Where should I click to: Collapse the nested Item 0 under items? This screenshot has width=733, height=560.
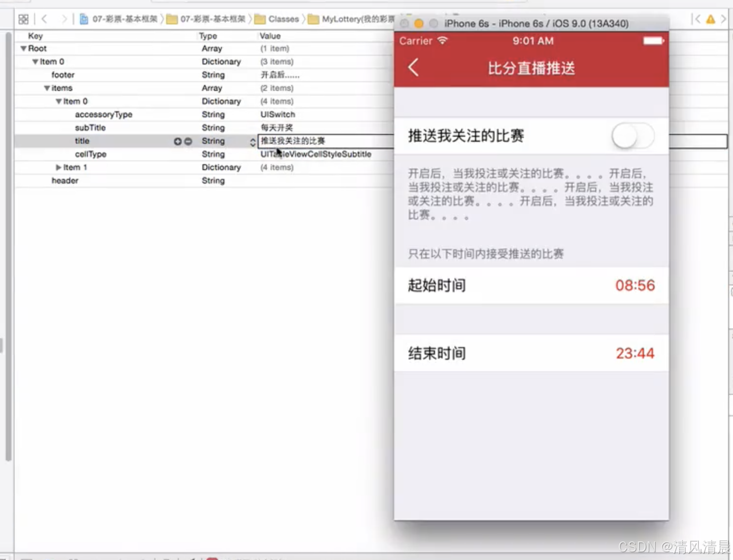(x=58, y=101)
